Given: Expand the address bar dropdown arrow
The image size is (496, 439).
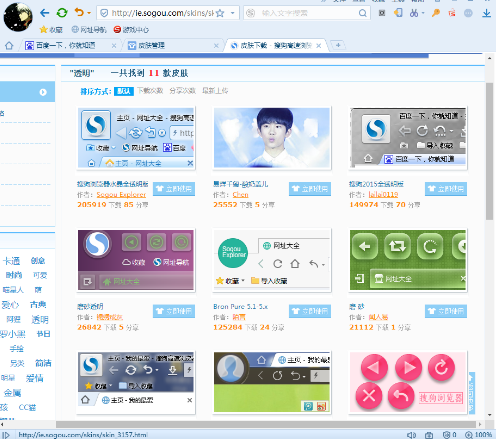Looking at the screenshot, I should [x=233, y=13].
